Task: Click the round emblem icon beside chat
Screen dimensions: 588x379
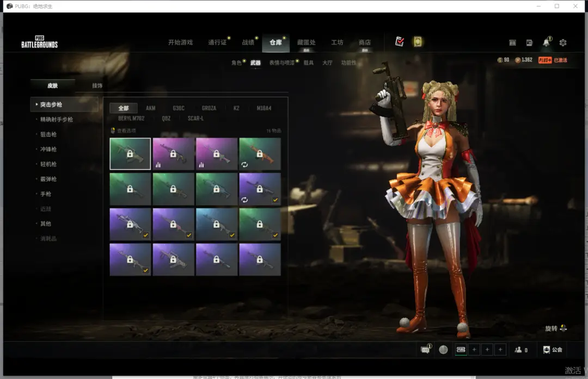Action: click(443, 350)
